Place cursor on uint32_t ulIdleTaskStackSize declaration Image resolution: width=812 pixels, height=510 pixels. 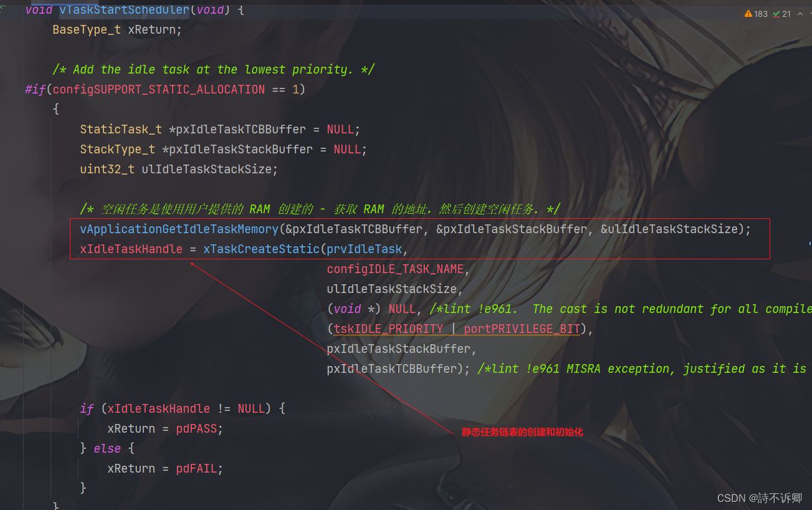179,169
